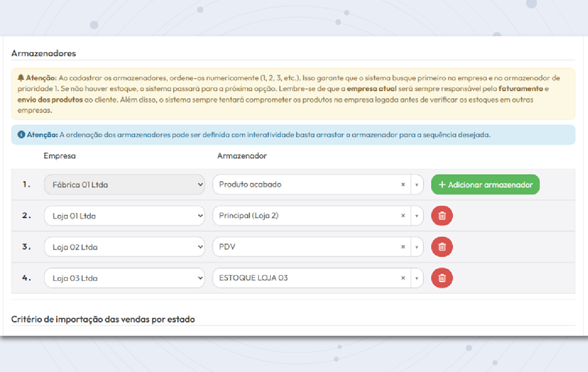This screenshot has width=588, height=372.
Task: Delete the PDV armazenador row
Action: tap(442, 247)
